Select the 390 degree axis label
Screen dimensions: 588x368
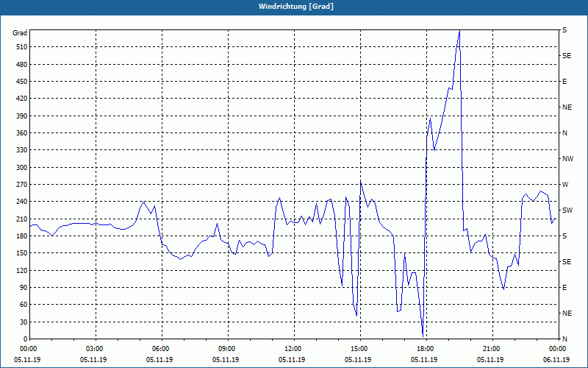pos(22,116)
